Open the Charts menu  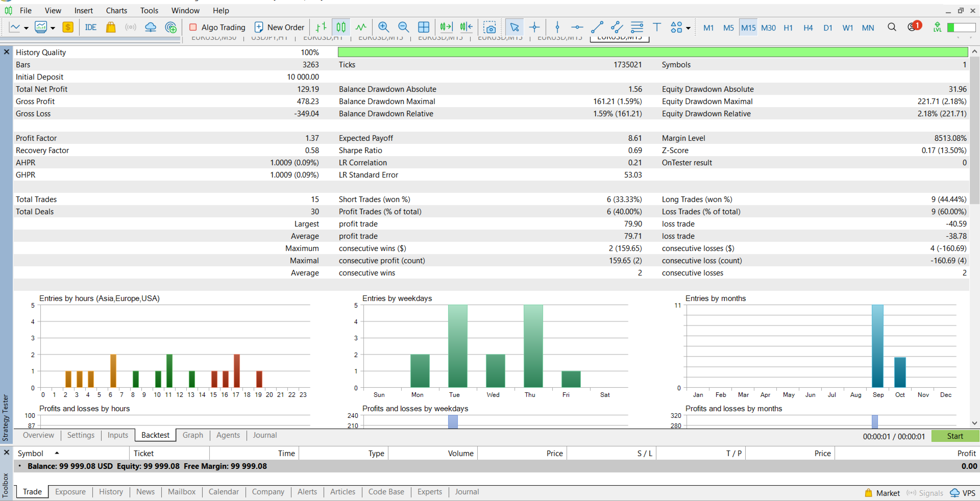[x=116, y=11]
